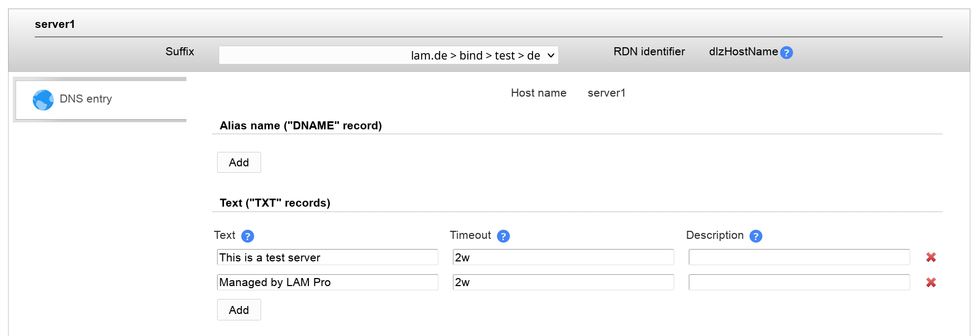The height and width of the screenshot is (336, 980).
Task: Delete the "This is a test server" record
Action: click(931, 258)
